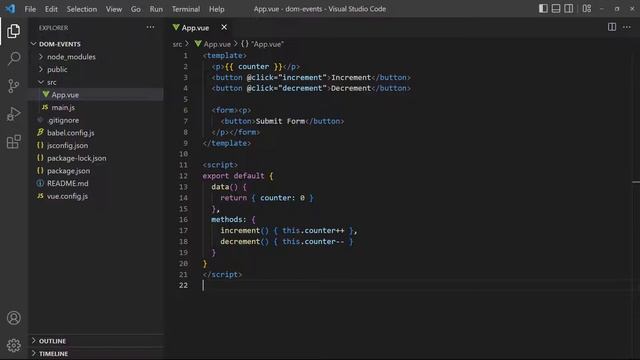Click the 'Submit Form' text in code
The image size is (640, 360).
pos(280,121)
